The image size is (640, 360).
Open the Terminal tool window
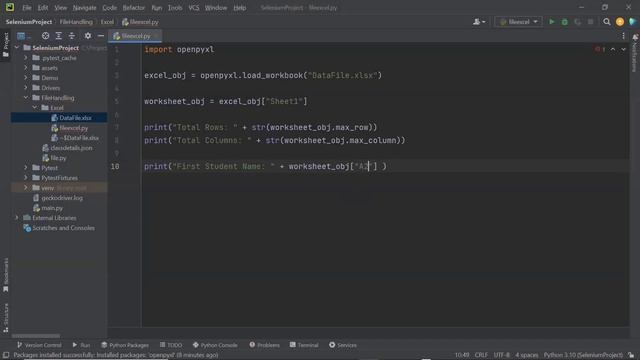coord(304,345)
